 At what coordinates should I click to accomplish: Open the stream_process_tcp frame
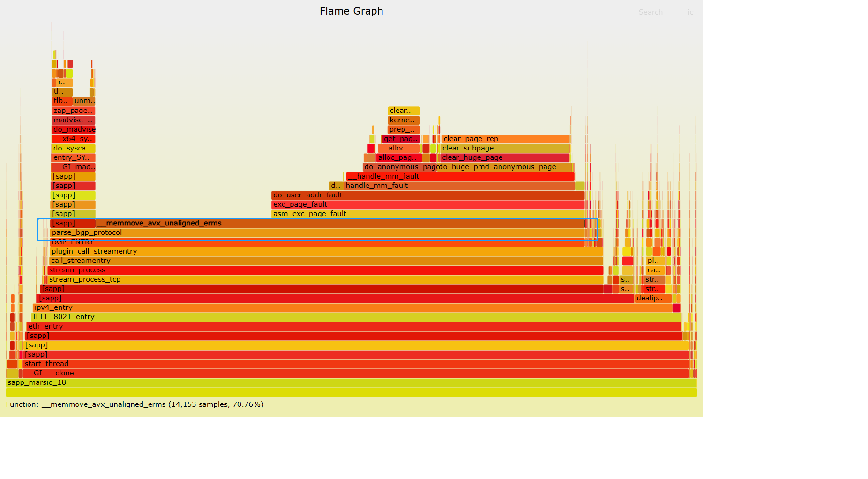(325, 279)
